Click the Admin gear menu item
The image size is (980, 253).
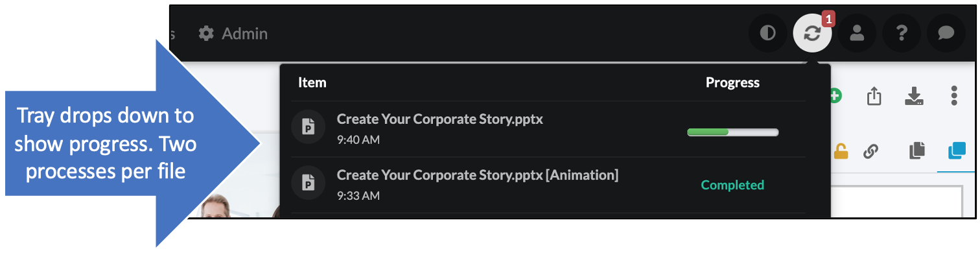pyautogui.click(x=233, y=33)
